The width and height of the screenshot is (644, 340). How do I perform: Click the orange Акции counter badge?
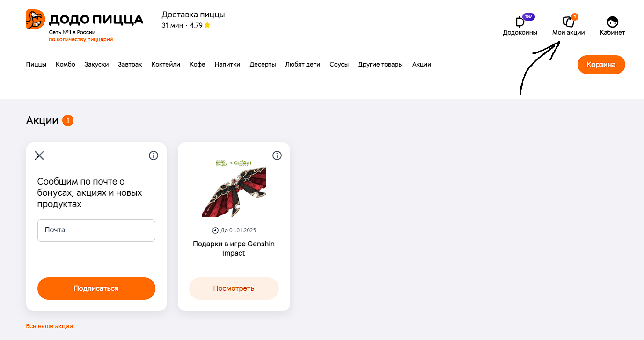[x=68, y=121]
